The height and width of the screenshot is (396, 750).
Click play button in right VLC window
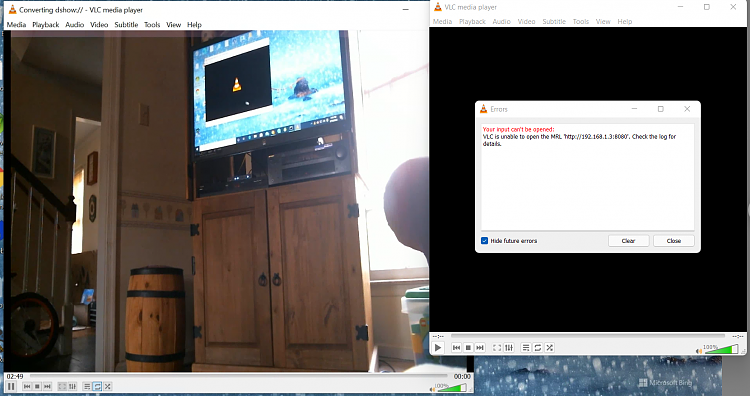pyautogui.click(x=438, y=348)
